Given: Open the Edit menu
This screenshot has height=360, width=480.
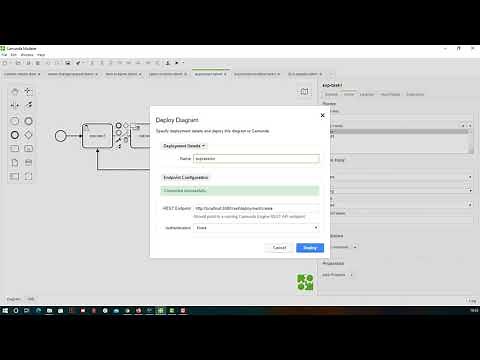Looking at the screenshot, I should [14, 55].
